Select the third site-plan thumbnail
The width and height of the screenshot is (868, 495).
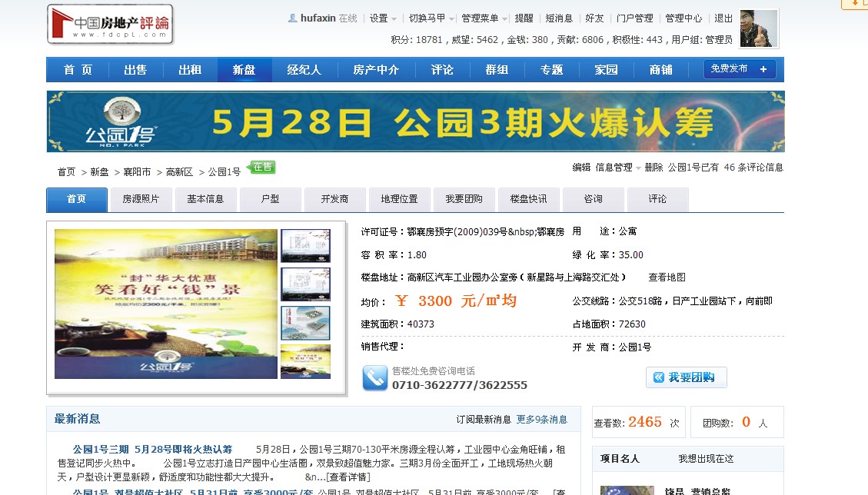(x=305, y=323)
